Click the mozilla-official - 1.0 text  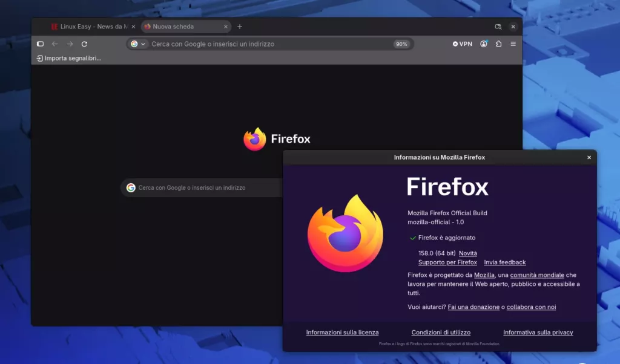[436, 222]
